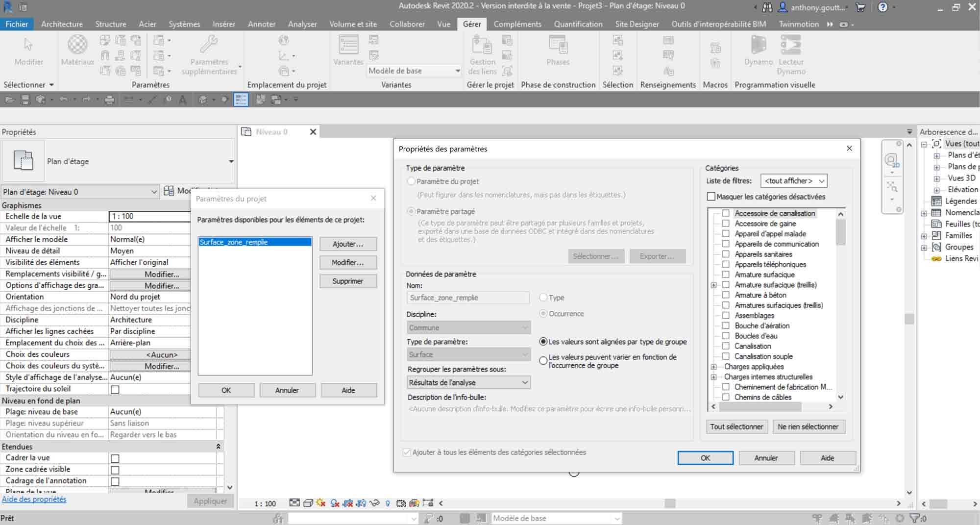The height and width of the screenshot is (525, 980).
Task: Open the Matériaux tool in the ribbon
Action: 77,50
